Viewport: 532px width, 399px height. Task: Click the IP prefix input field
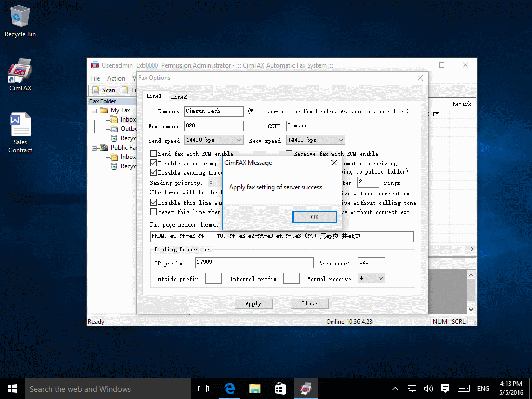(255, 262)
